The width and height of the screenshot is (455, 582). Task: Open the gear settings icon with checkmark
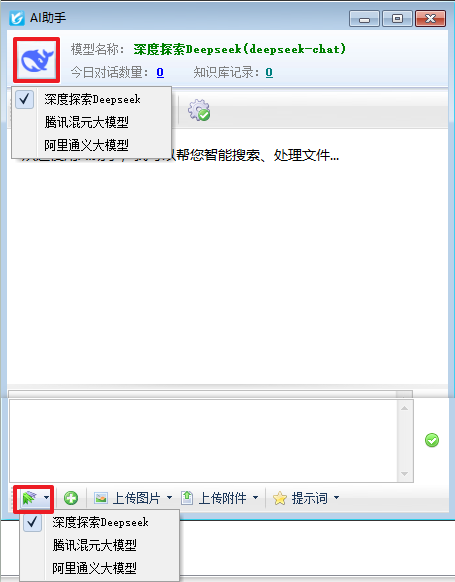click(x=199, y=110)
